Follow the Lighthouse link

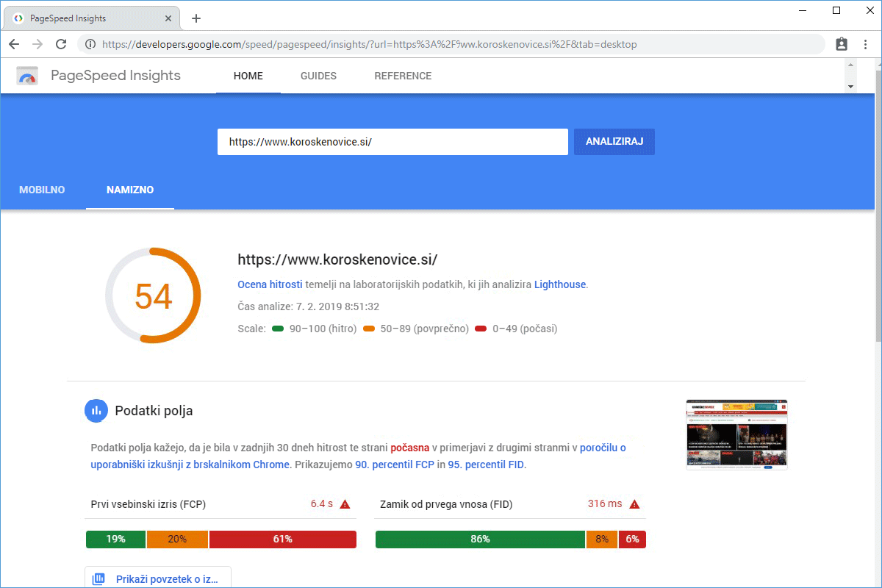pos(560,284)
